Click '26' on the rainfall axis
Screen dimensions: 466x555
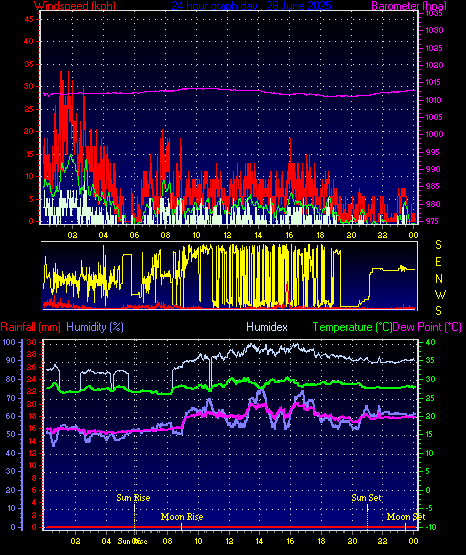coord(32,367)
